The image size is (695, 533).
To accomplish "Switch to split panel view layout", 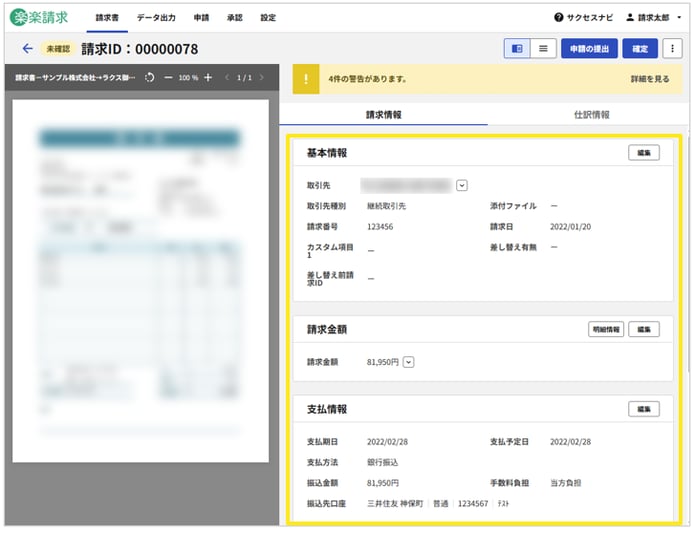I will [x=517, y=48].
